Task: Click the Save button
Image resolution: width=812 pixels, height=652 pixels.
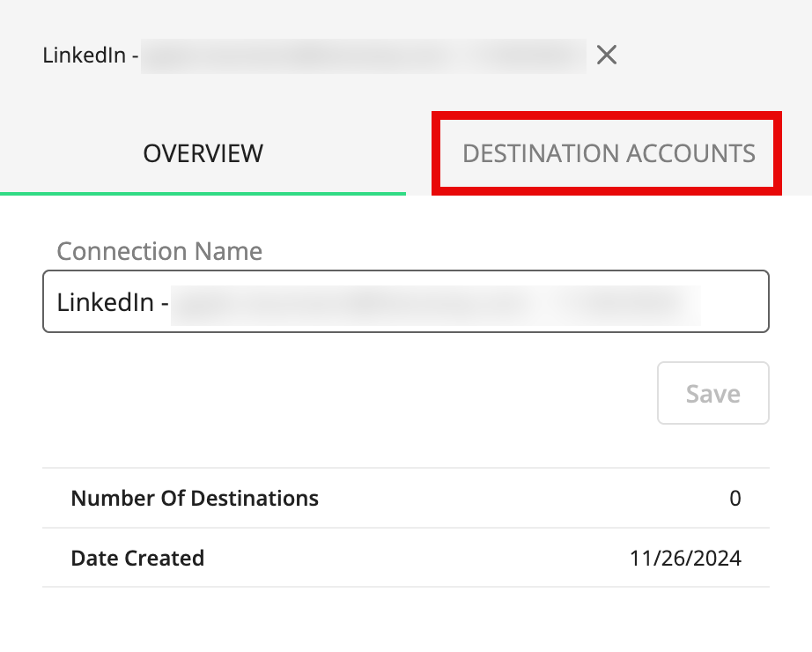Action: point(713,393)
